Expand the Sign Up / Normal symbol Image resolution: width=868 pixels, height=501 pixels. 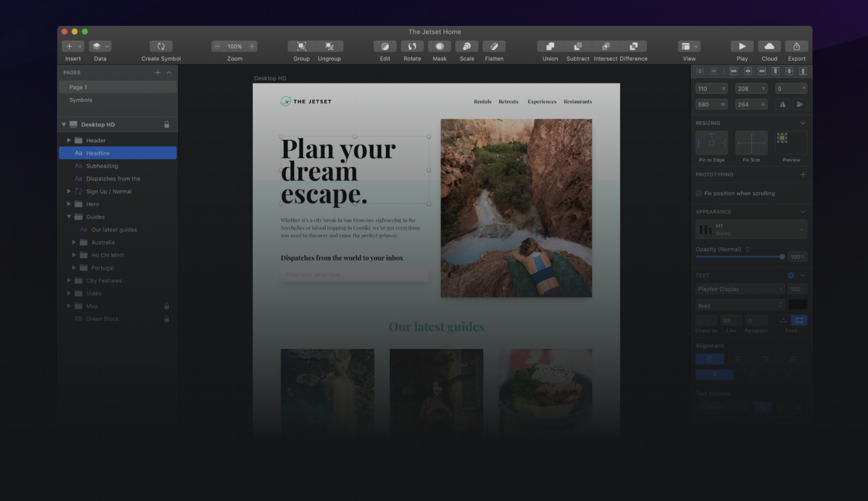(x=68, y=191)
